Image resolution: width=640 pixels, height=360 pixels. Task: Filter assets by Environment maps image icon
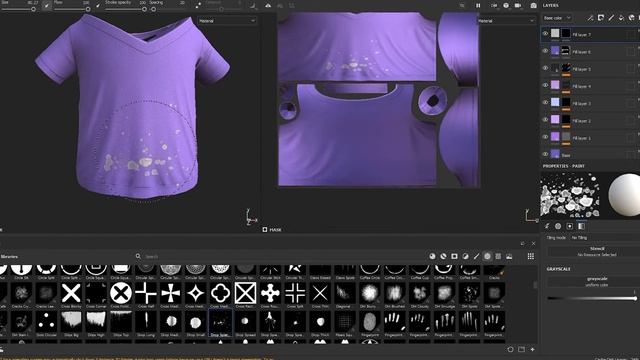(509, 256)
